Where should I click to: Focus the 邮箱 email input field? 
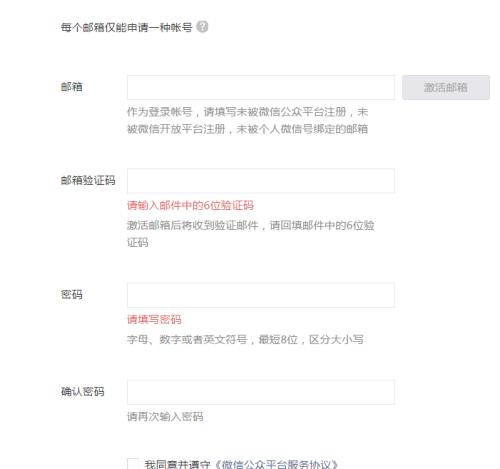point(261,87)
